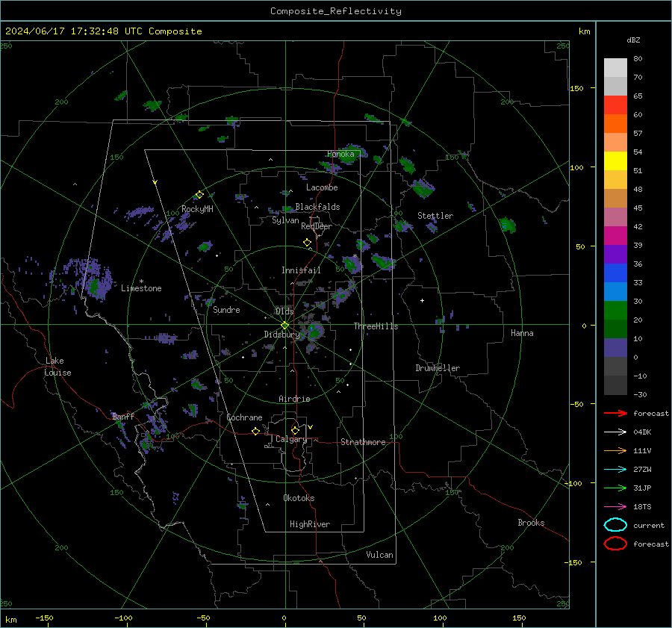Click the Brooks label
Viewport: 672px width, 628px height.
click(531, 523)
